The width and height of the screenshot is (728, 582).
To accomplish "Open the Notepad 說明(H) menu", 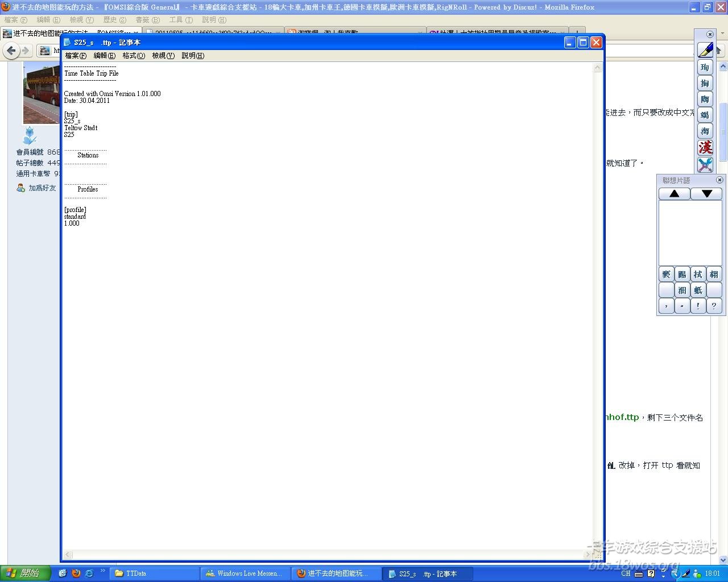I will (193, 56).
